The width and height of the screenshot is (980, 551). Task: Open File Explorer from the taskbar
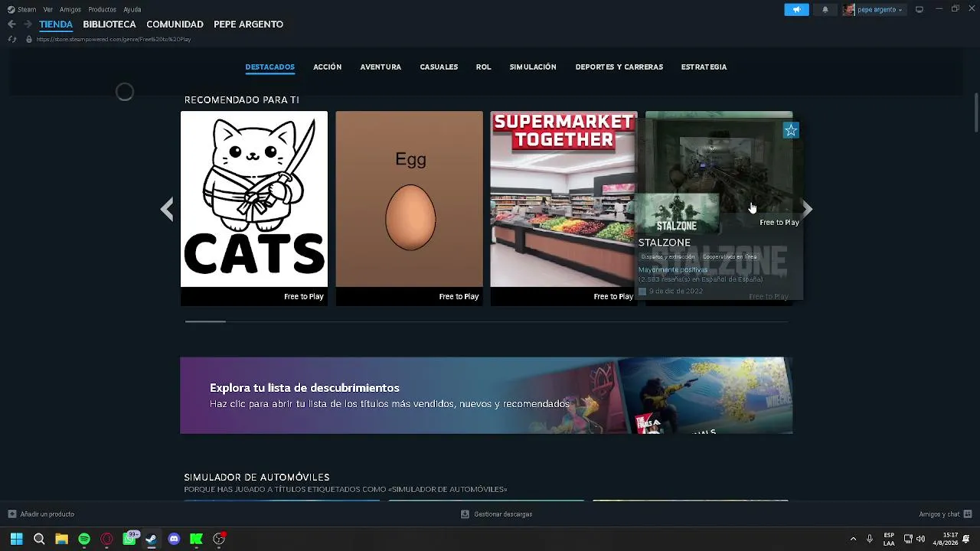click(x=61, y=539)
